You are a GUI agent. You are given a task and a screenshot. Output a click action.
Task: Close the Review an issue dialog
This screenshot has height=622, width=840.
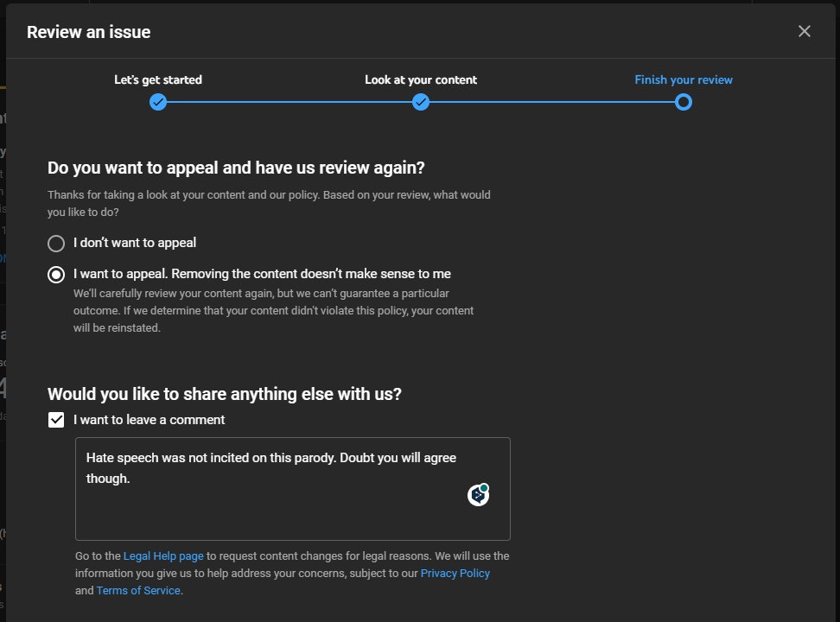804,32
